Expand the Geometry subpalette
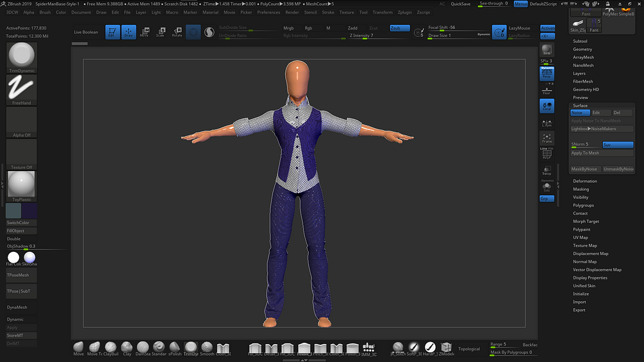The width and height of the screenshot is (644, 362). (582, 49)
